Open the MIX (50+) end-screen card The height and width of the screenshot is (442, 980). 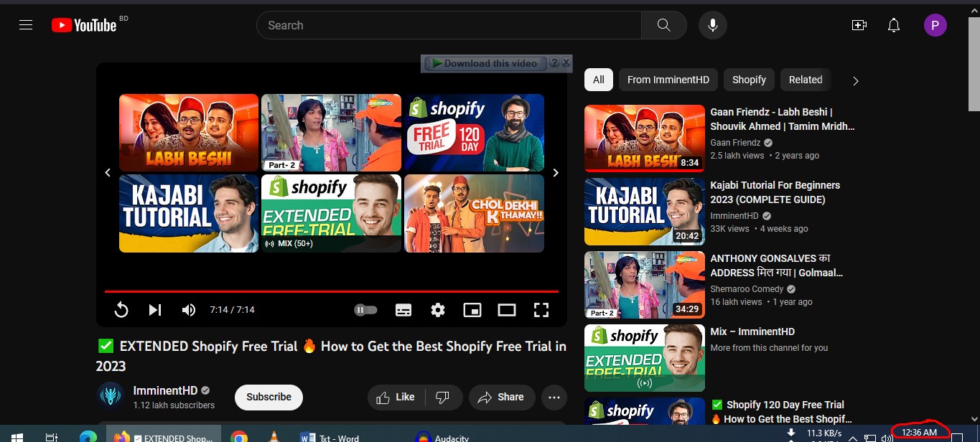331,213
